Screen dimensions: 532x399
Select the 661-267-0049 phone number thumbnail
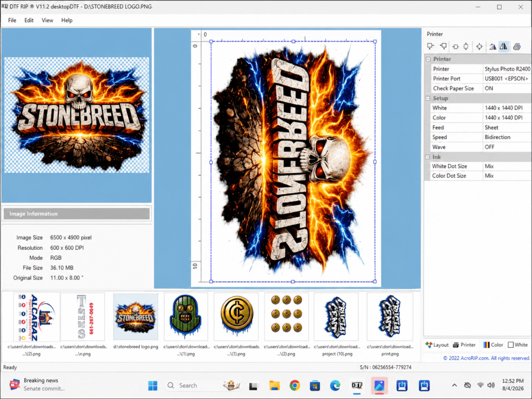(84, 317)
